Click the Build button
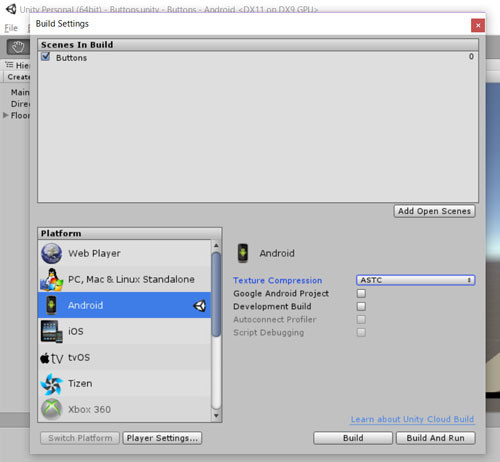Screen dimensions: 500x462 coord(353,438)
